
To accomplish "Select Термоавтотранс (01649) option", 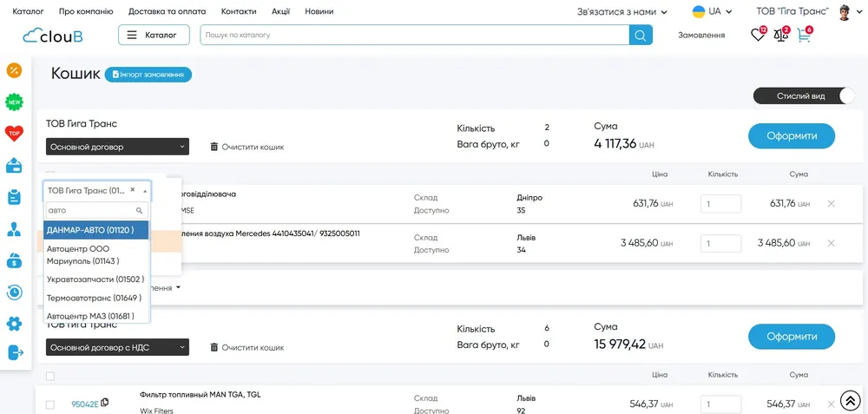I will click(96, 298).
